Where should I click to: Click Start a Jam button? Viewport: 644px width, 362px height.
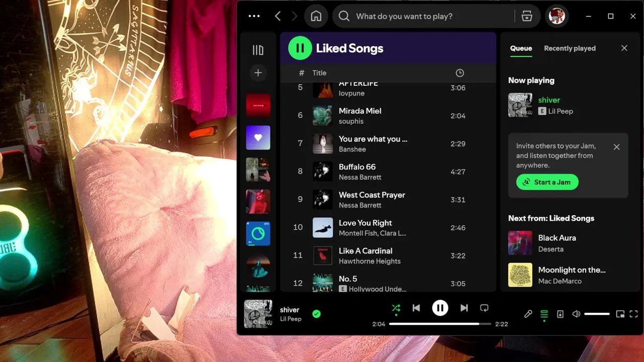pos(547,182)
